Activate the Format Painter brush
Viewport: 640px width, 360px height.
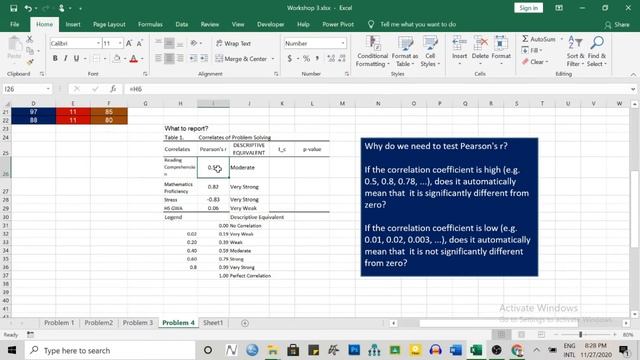[29, 62]
